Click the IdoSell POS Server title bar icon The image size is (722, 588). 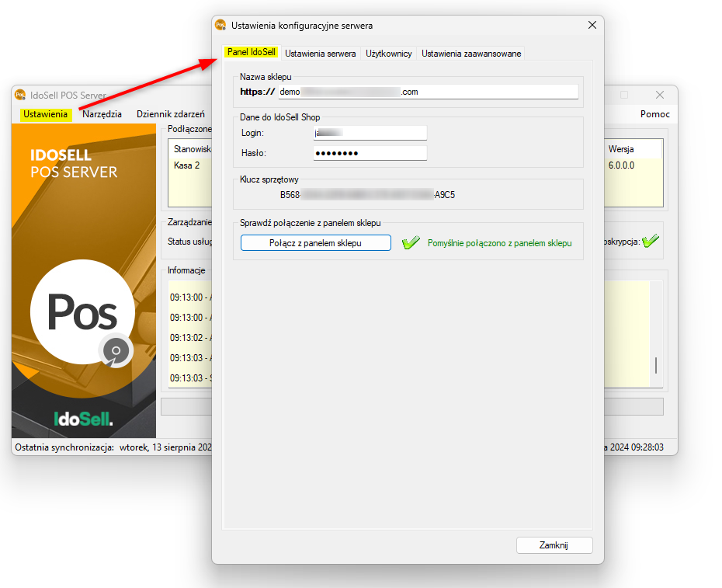pyautogui.click(x=20, y=95)
